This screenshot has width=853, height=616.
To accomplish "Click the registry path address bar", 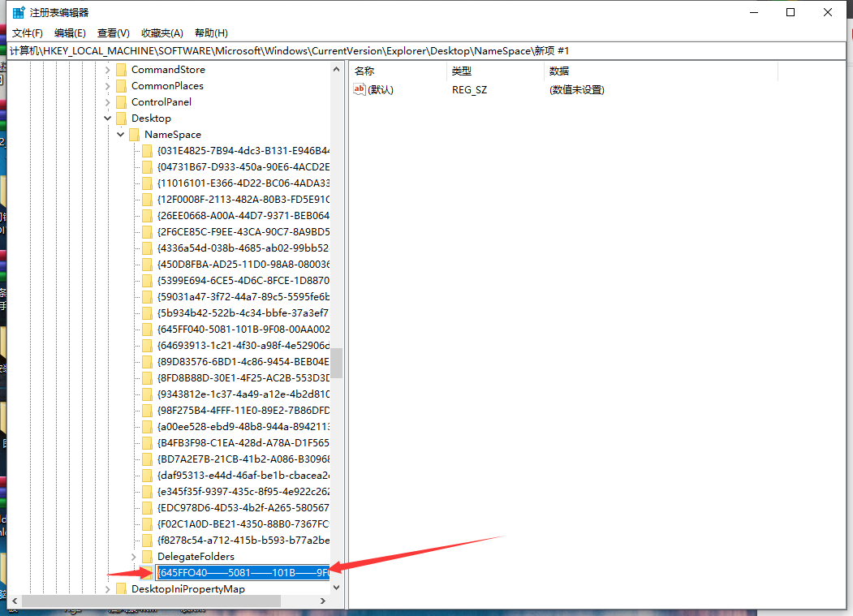I will (427, 50).
